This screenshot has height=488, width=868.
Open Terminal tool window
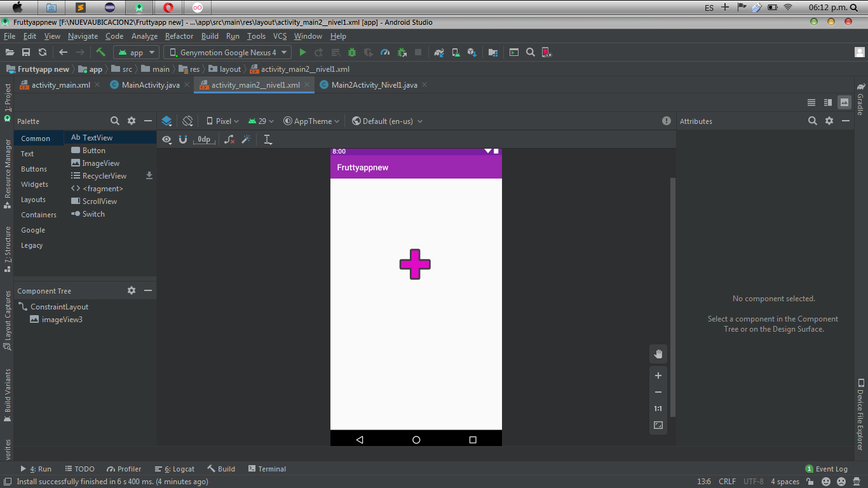[267, 469]
